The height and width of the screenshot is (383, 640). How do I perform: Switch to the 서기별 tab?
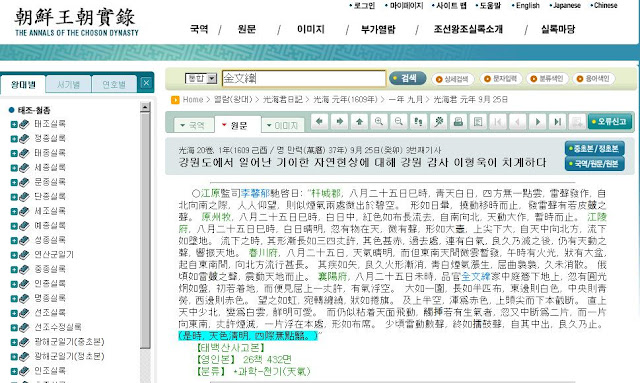pyautogui.click(x=69, y=85)
